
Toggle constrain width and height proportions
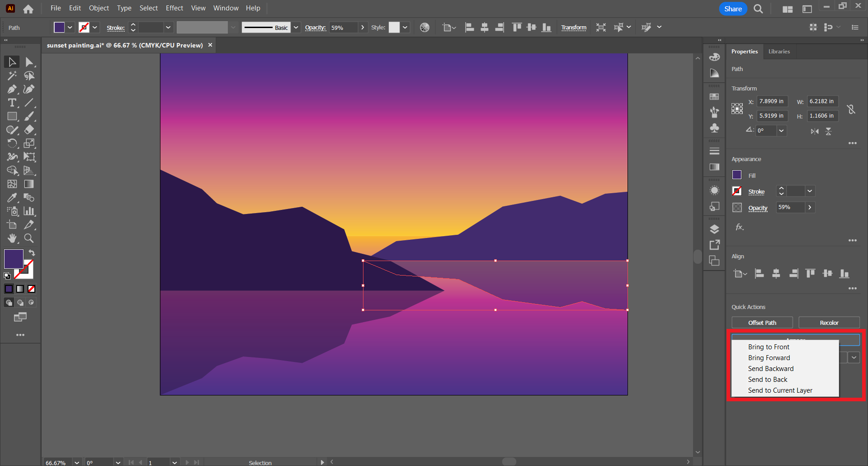pos(851,109)
